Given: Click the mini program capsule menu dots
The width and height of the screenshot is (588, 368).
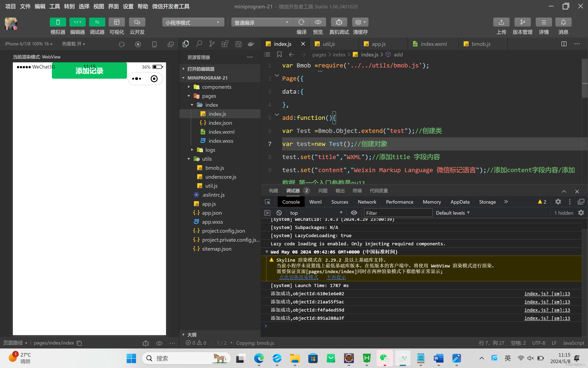Looking at the screenshot, I should coord(137,79).
